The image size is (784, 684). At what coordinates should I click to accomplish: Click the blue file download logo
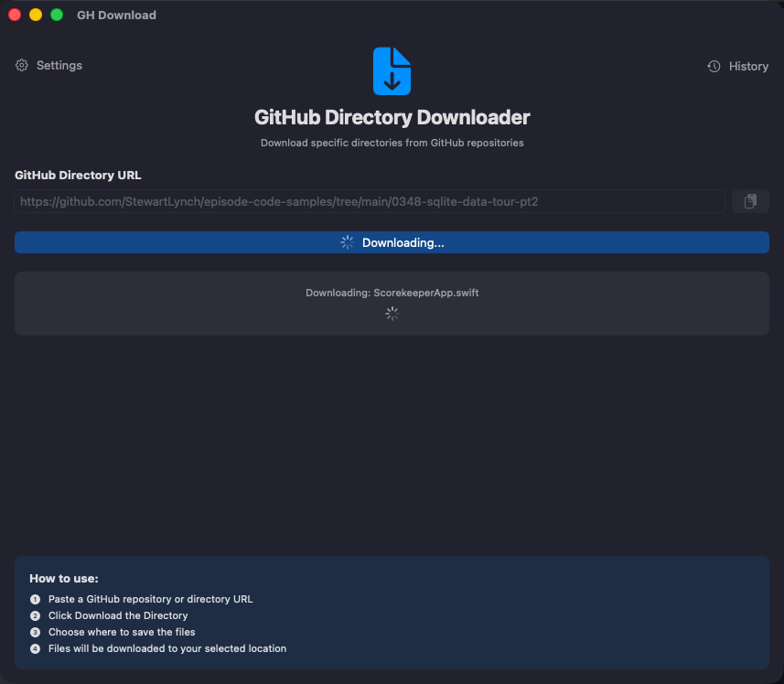click(392, 71)
